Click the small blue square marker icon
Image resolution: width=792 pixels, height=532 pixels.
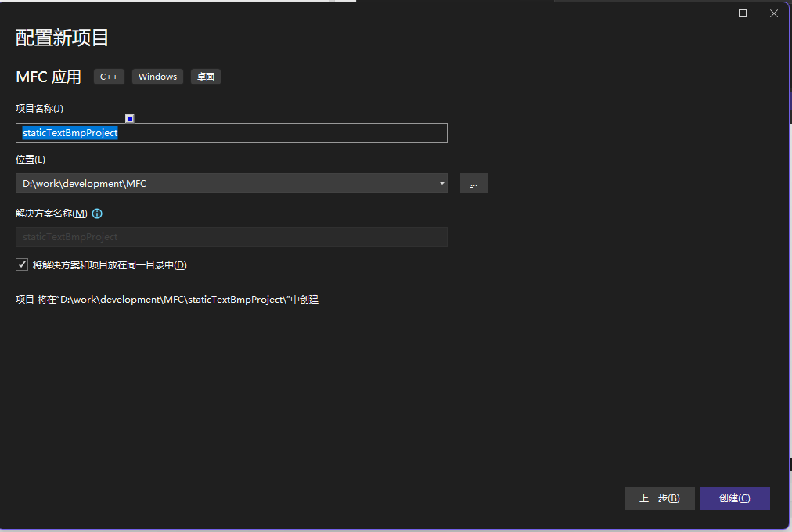click(130, 119)
